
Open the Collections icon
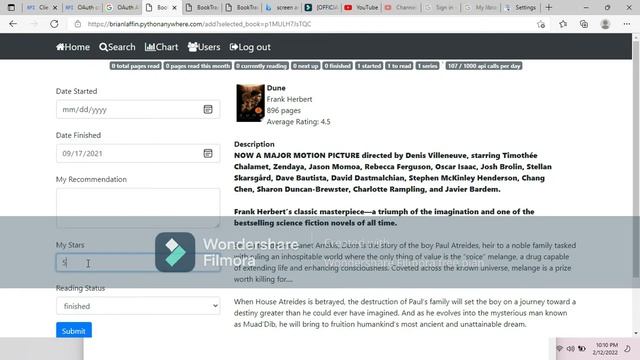point(584,24)
